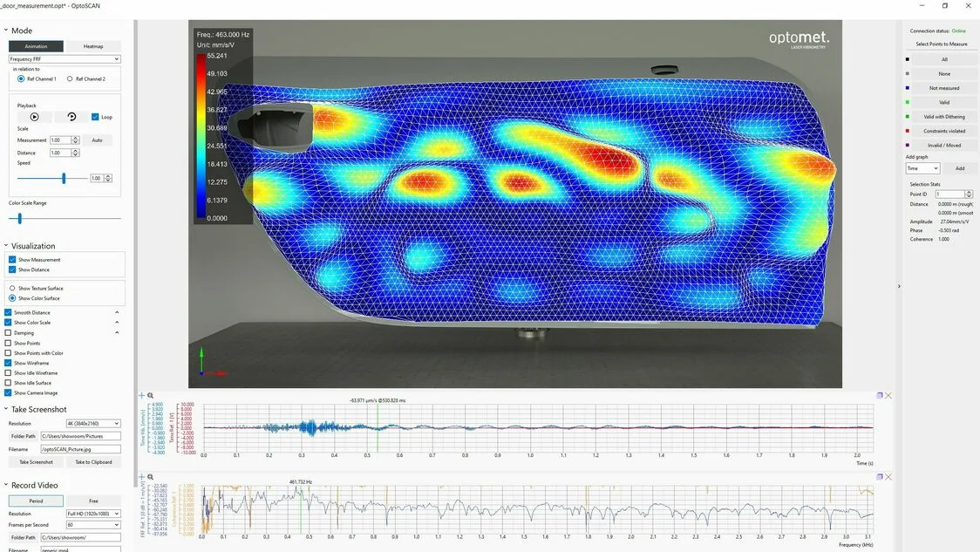
Task: Open the Add graph Time dropdown
Action: 922,168
